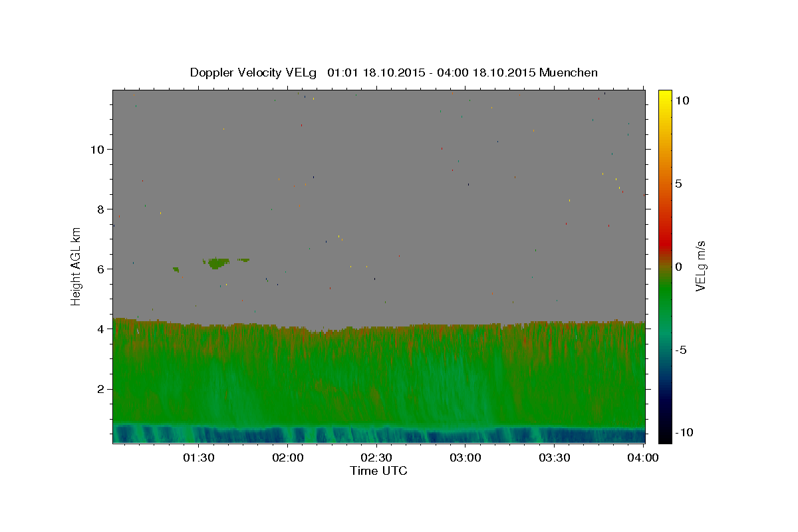
Task: Click the colorbar value 0 label
Action: coord(678,267)
